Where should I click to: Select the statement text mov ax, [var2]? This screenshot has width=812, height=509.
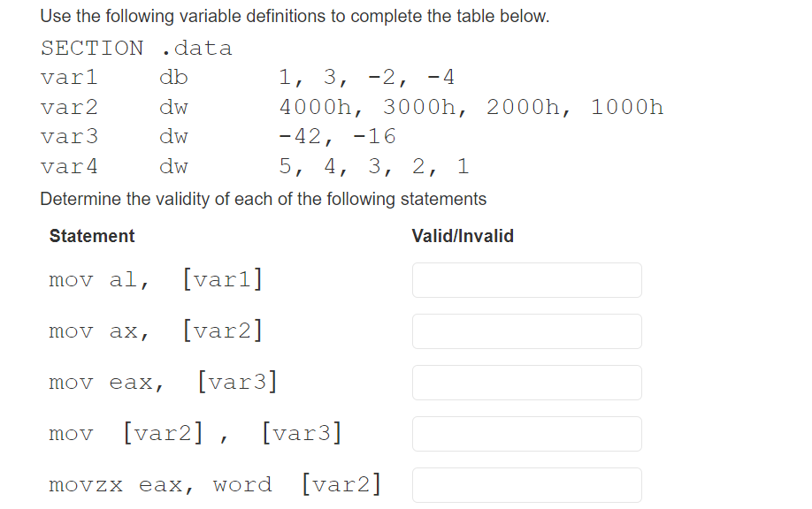[157, 330]
